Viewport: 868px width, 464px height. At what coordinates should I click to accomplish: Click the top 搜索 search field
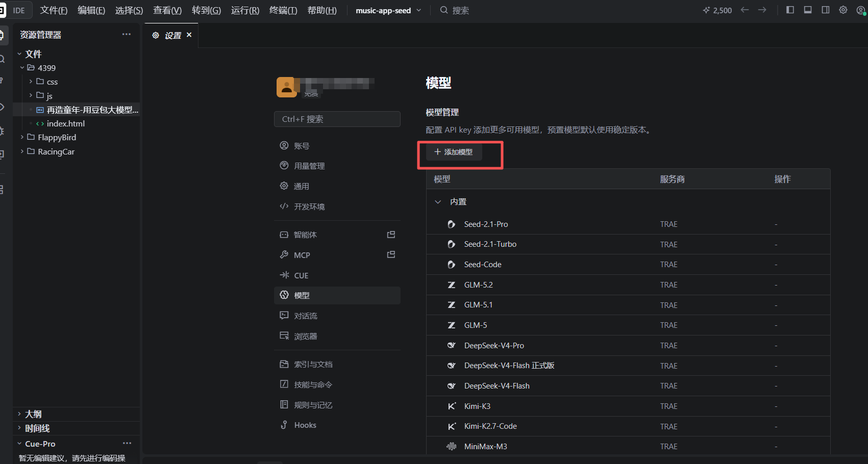coord(455,10)
